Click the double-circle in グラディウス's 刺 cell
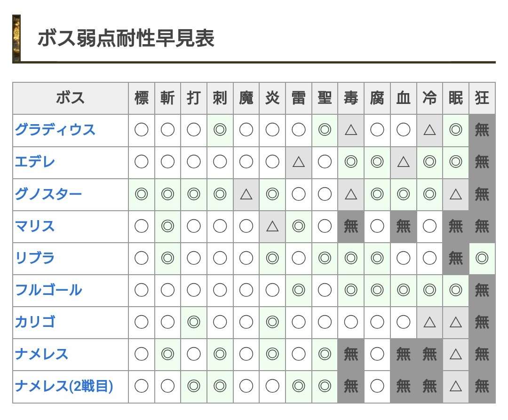Image resolution: width=508 pixels, height=420 pixels. (x=220, y=130)
